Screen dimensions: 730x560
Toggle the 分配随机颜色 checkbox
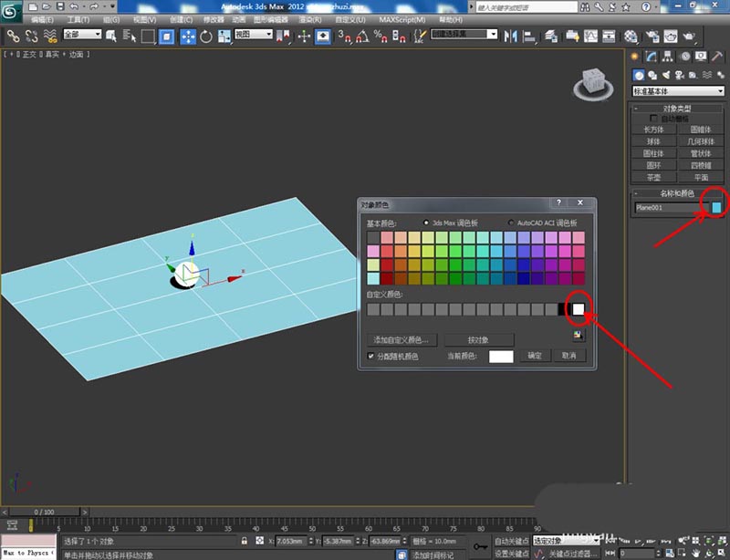coord(370,356)
